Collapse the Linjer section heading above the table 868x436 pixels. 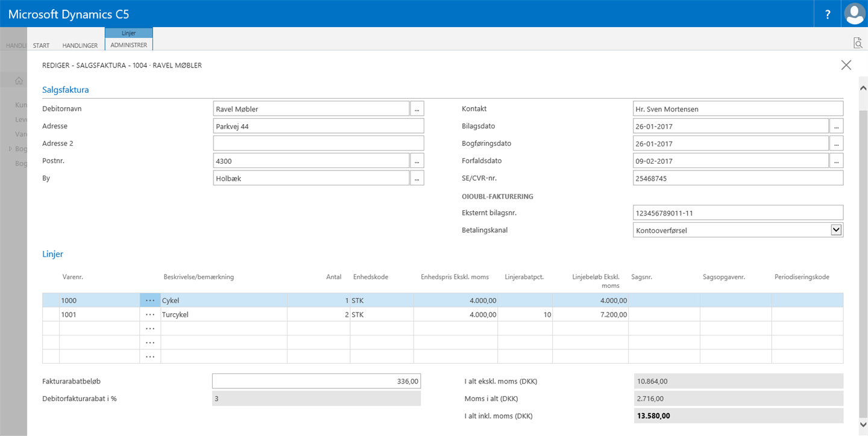tap(53, 254)
